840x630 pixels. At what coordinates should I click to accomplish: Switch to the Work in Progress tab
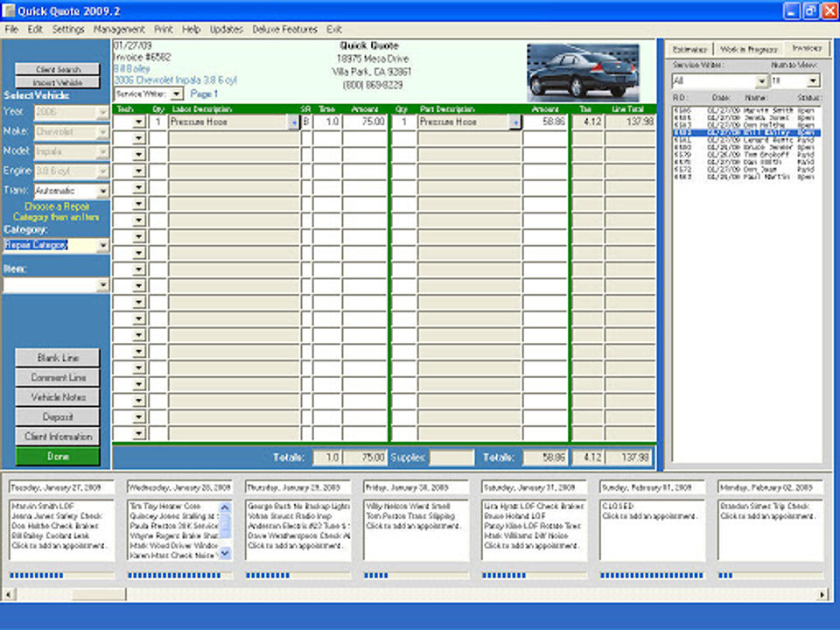click(x=747, y=49)
